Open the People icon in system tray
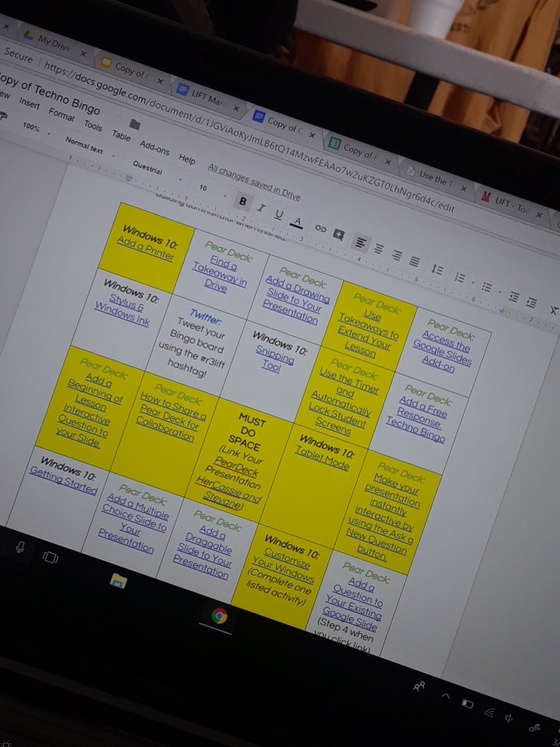 pyautogui.click(x=419, y=686)
